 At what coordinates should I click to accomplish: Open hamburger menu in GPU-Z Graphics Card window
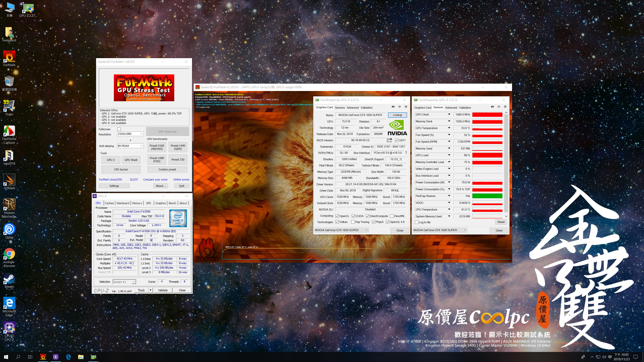coord(406,107)
